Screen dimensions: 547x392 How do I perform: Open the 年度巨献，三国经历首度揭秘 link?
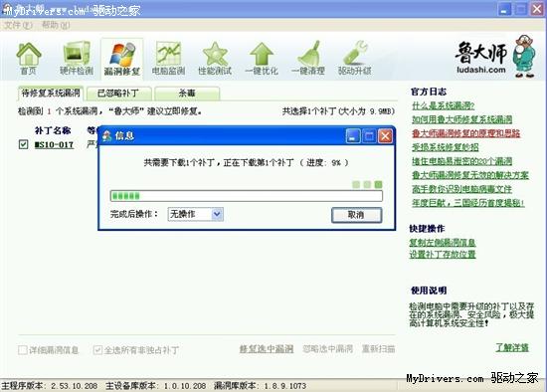(x=467, y=202)
